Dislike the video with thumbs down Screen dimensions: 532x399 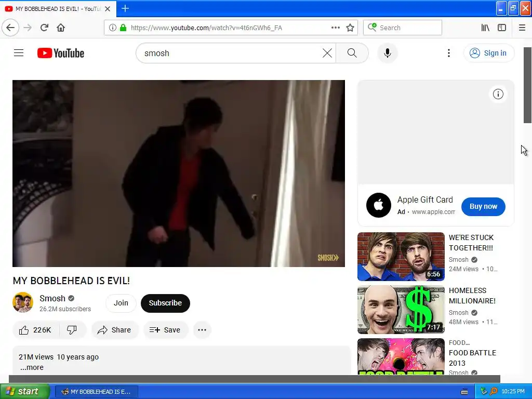tap(72, 330)
